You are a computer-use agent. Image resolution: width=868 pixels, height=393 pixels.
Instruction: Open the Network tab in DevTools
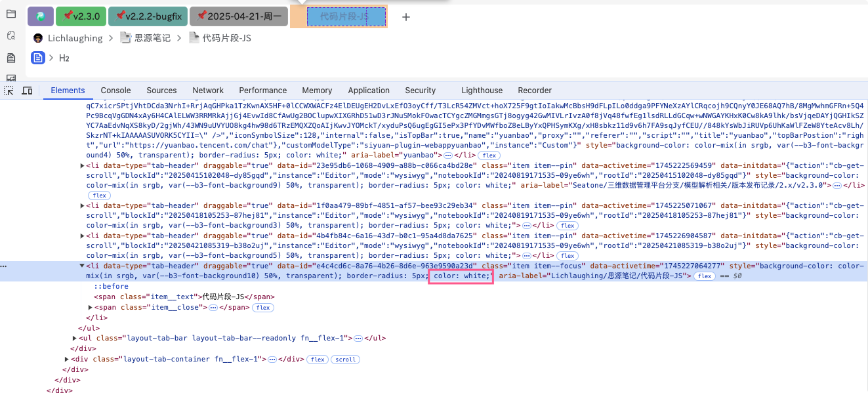click(x=208, y=91)
